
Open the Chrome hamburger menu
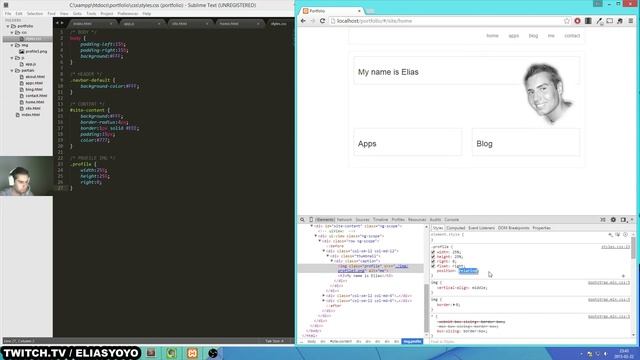click(x=631, y=21)
